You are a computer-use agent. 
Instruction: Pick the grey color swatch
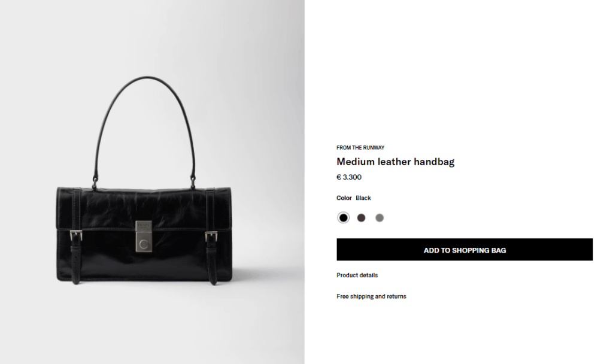point(379,218)
